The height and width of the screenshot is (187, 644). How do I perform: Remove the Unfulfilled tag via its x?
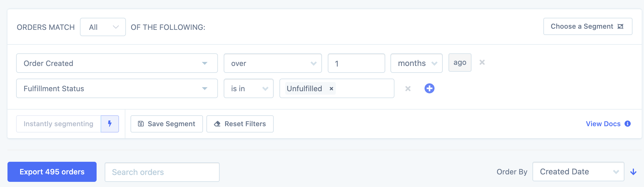pyautogui.click(x=331, y=89)
